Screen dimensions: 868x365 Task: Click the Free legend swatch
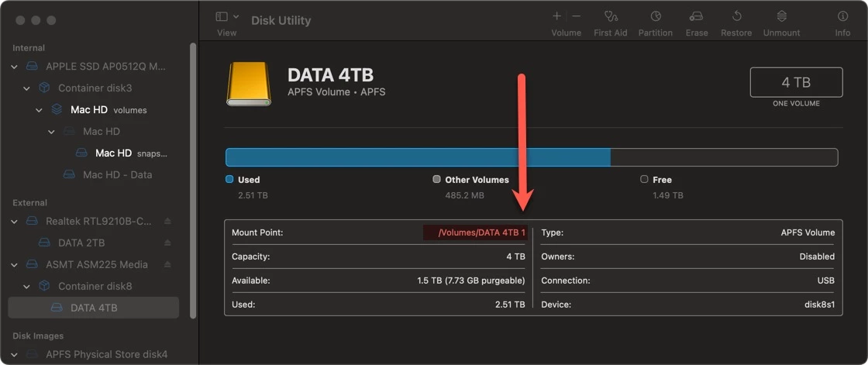pyautogui.click(x=644, y=180)
